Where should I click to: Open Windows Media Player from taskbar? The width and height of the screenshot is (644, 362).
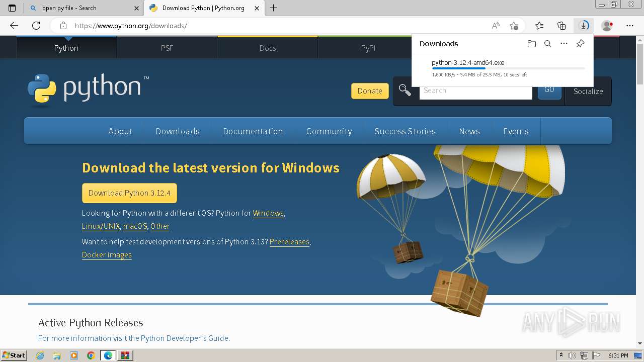click(74, 355)
